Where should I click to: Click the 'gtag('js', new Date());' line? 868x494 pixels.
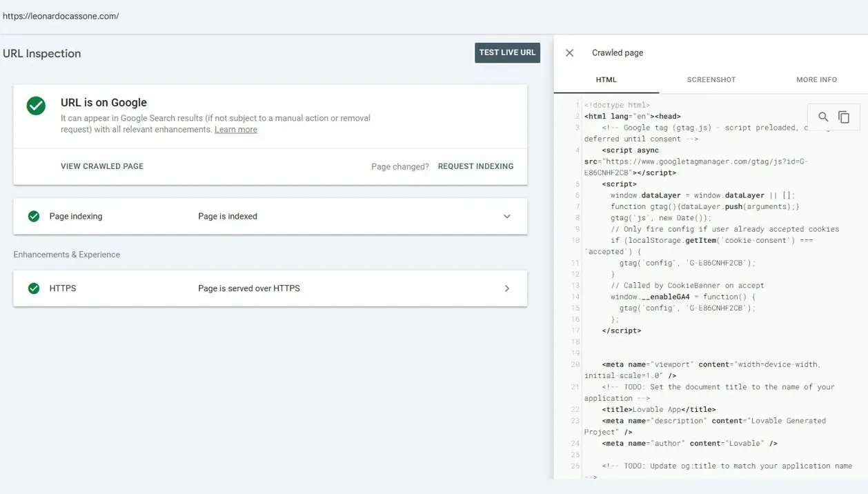coord(660,218)
